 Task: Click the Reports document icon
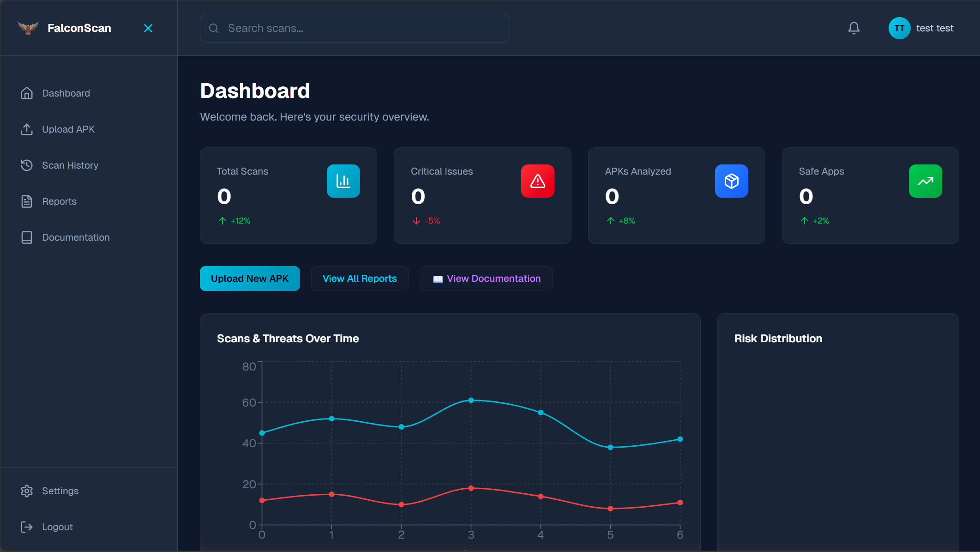click(x=27, y=201)
